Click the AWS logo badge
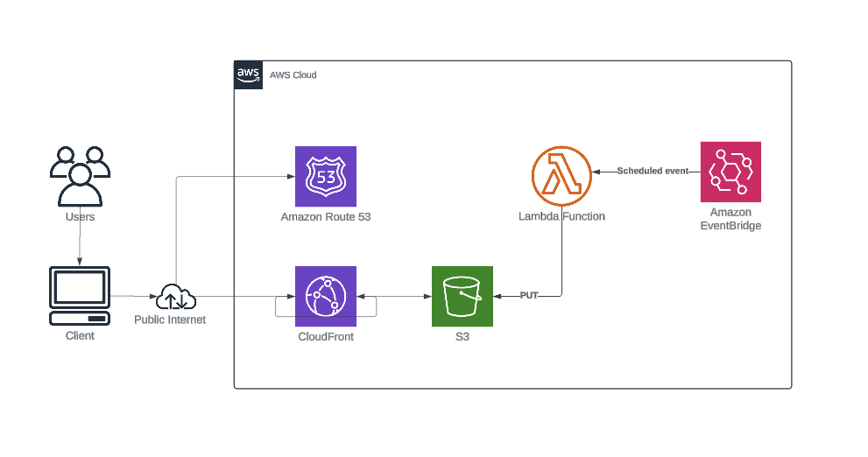 (249, 75)
